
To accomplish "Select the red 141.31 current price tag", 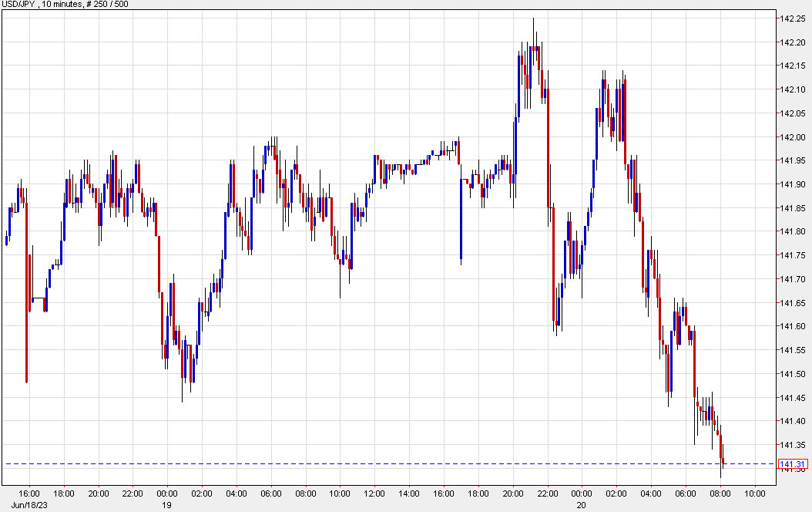I will click(x=792, y=464).
